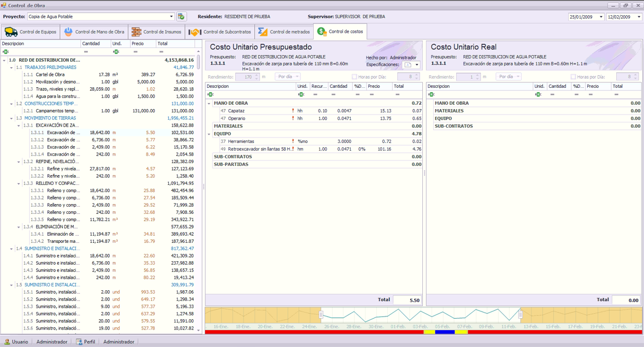
Task: Click the handshake icon for Control de Subcontratos
Action: pyautogui.click(x=195, y=32)
